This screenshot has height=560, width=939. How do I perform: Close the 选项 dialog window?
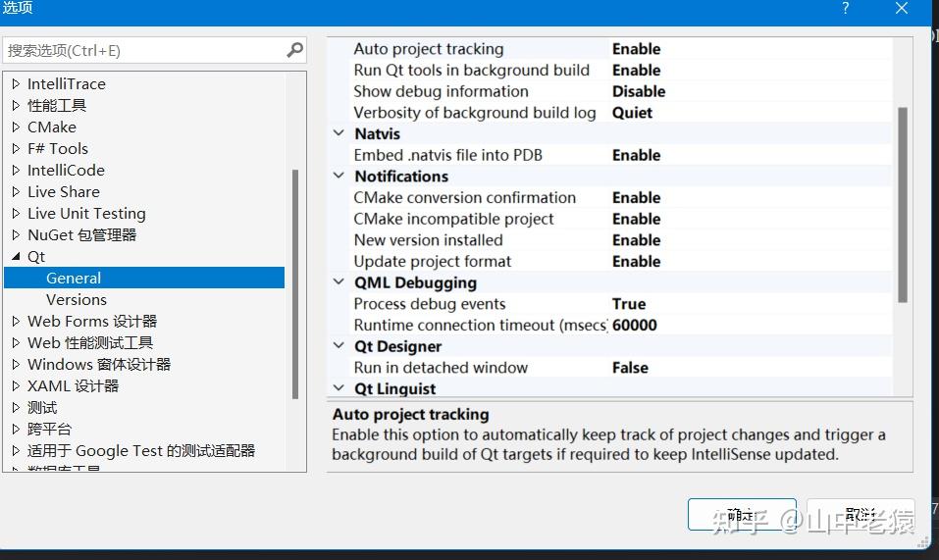click(902, 9)
